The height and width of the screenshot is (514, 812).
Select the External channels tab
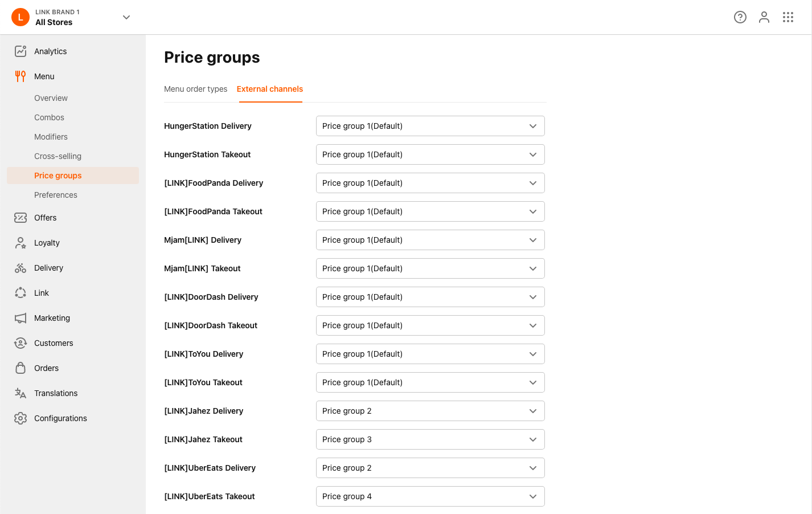pos(270,89)
